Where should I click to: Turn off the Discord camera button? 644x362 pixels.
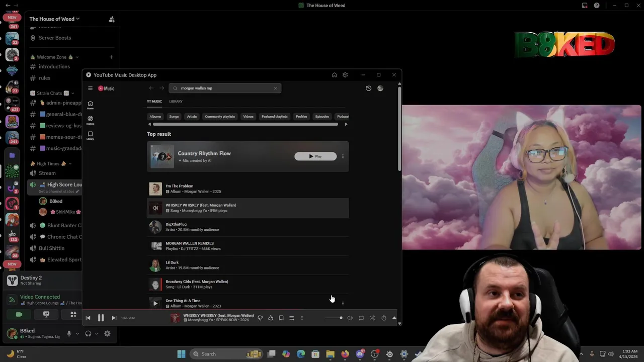click(19, 314)
